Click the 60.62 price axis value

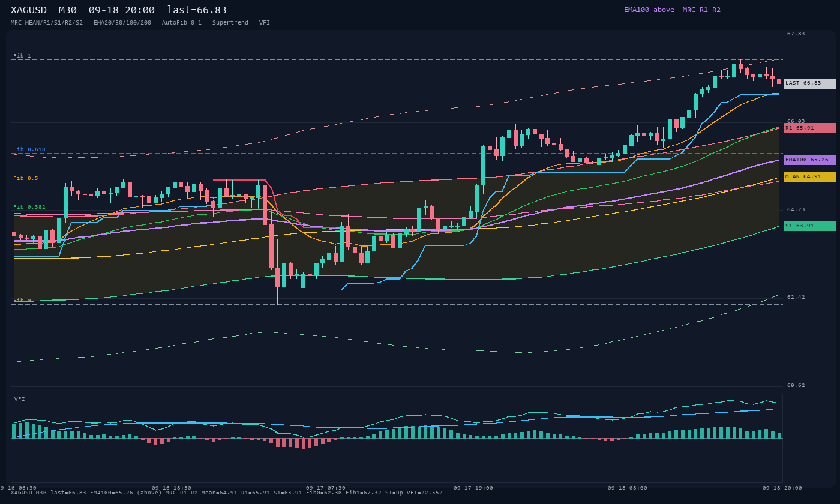[x=796, y=385]
